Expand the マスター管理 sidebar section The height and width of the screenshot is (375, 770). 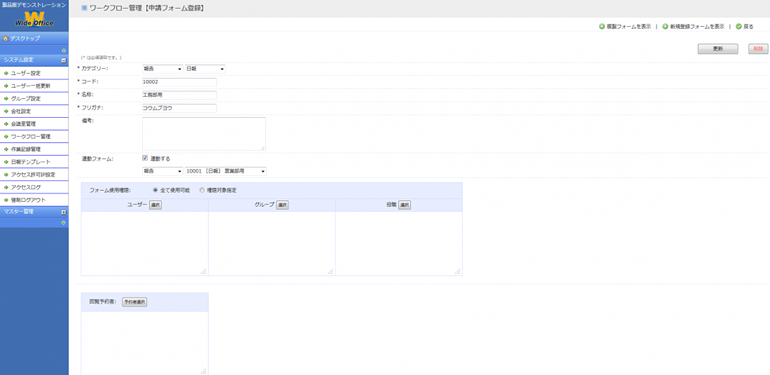coord(63,212)
